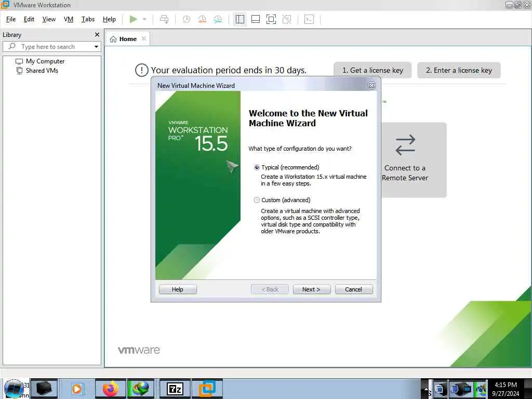532x399 pixels.
Task: Click Enter a license key button
Action: point(459,70)
